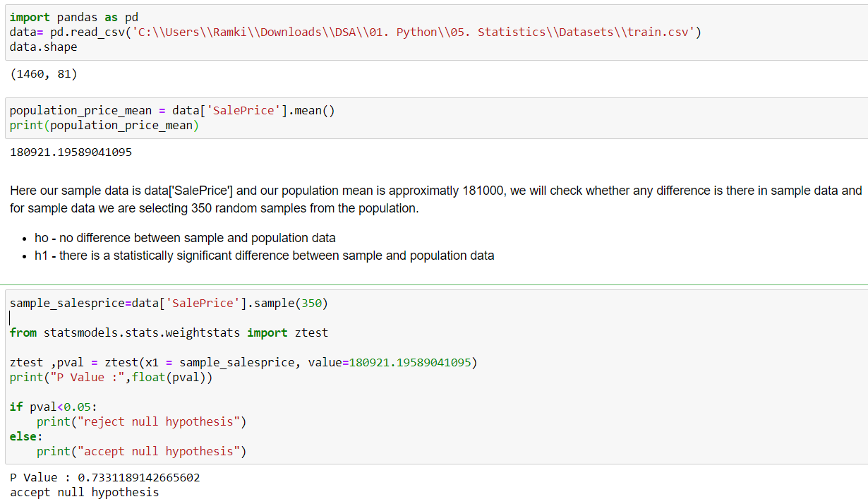The height and width of the screenshot is (504, 868).
Task: Click the accept null hypothesis output text
Action: (84, 493)
